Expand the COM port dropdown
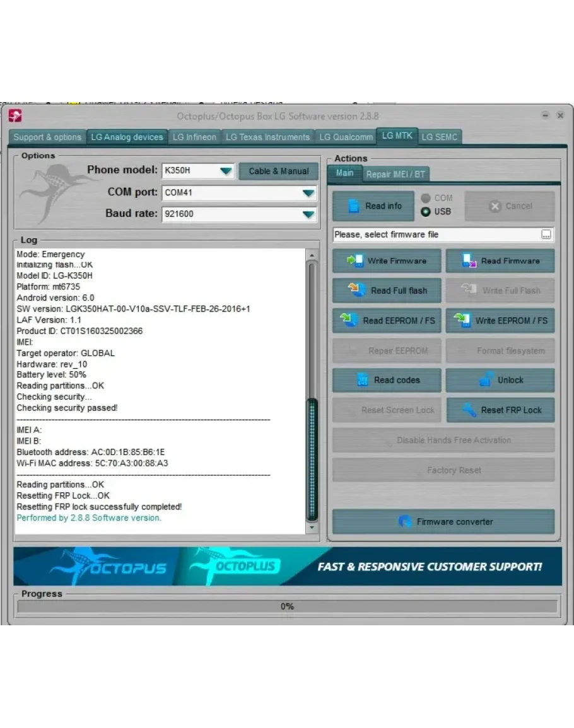 308,193
